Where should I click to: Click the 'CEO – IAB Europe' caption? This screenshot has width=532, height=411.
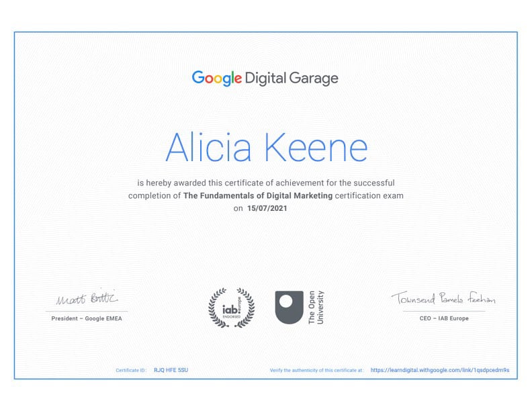click(x=444, y=318)
